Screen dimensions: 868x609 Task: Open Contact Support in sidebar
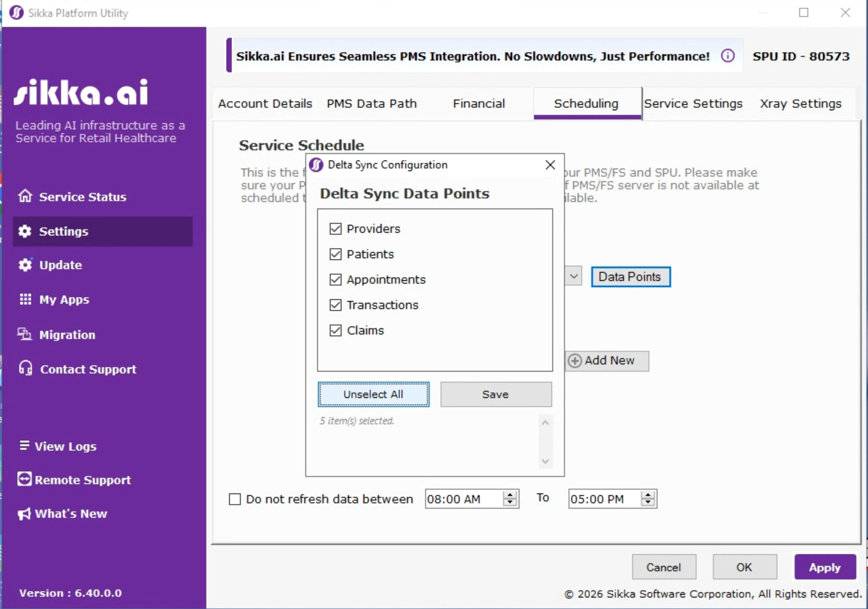[88, 369]
